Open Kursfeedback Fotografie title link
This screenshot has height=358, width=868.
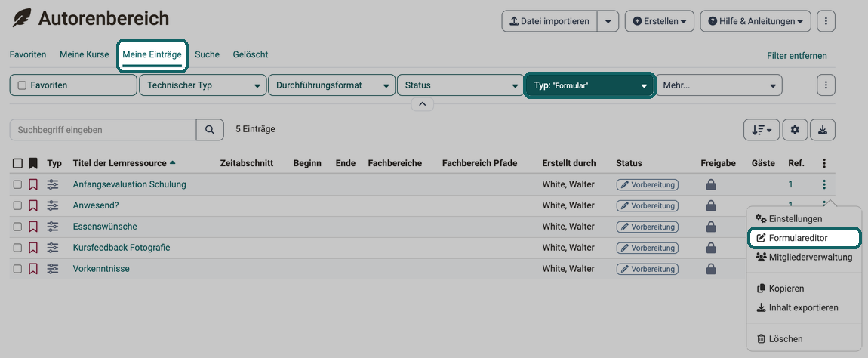(x=122, y=248)
